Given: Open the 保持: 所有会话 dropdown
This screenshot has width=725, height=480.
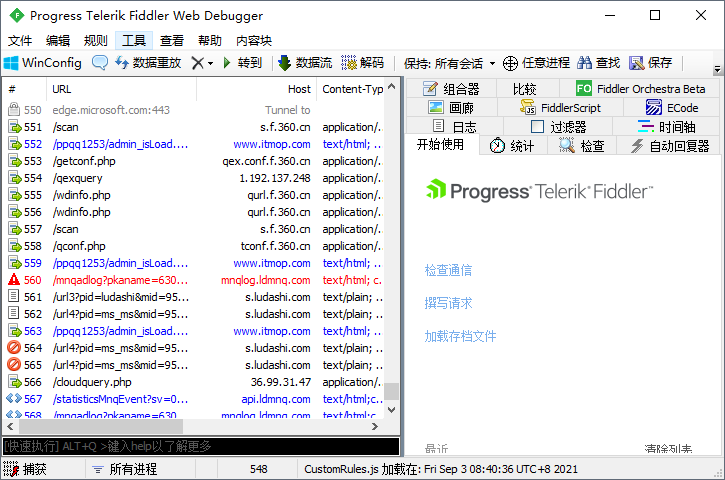Looking at the screenshot, I should pyautogui.click(x=449, y=63).
